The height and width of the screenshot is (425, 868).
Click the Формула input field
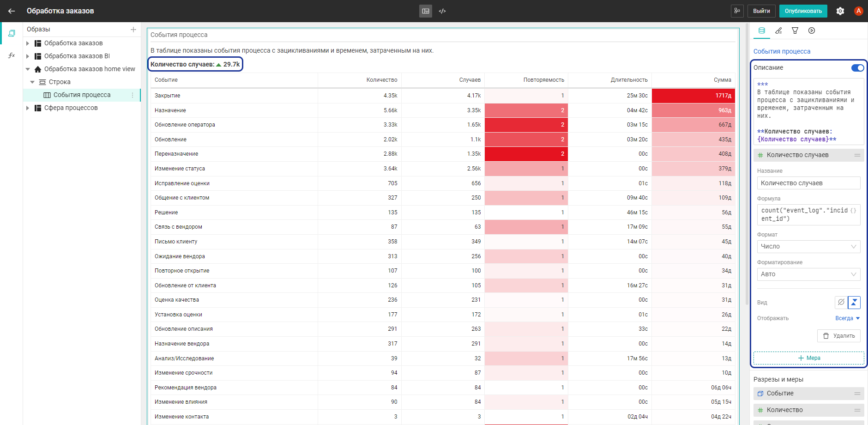click(x=808, y=215)
